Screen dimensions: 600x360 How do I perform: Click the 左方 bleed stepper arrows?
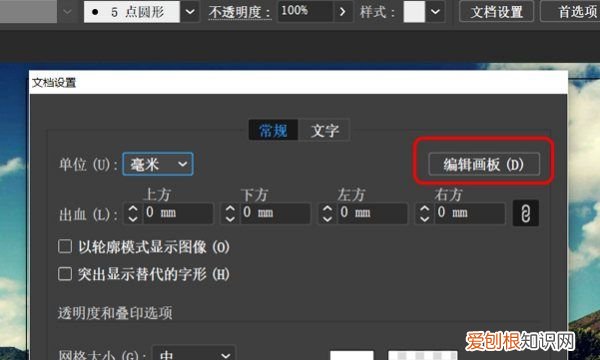coord(327,213)
